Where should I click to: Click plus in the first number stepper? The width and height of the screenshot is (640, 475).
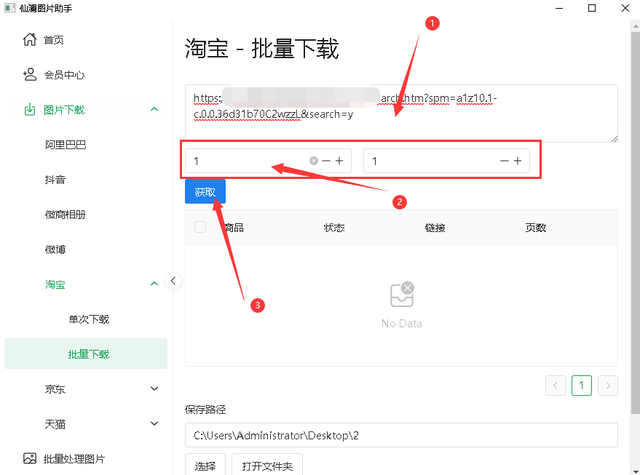click(340, 161)
